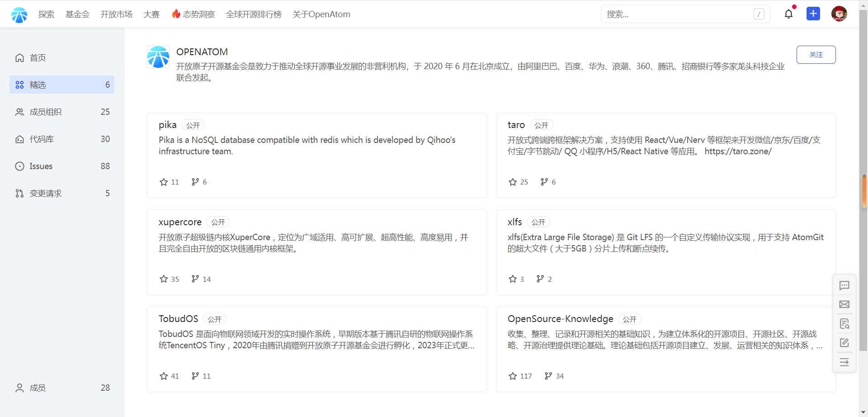This screenshot has height=417, width=868.
Task: Click the 公开 badge next to pika
Action: point(193,125)
